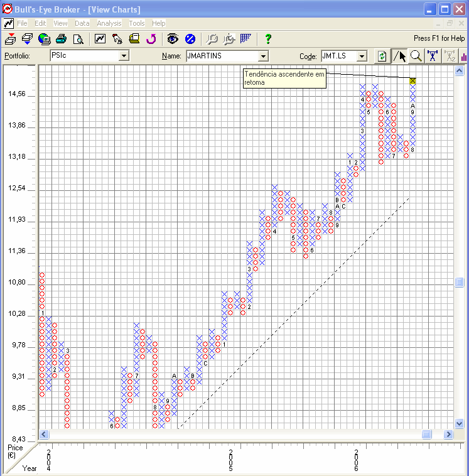Click the 14,56 price axis label

tap(17, 94)
